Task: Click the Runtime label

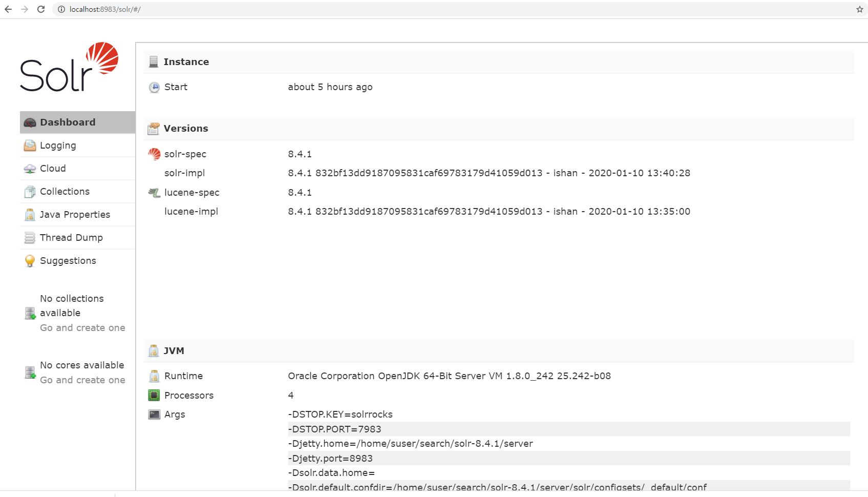Action: (183, 376)
